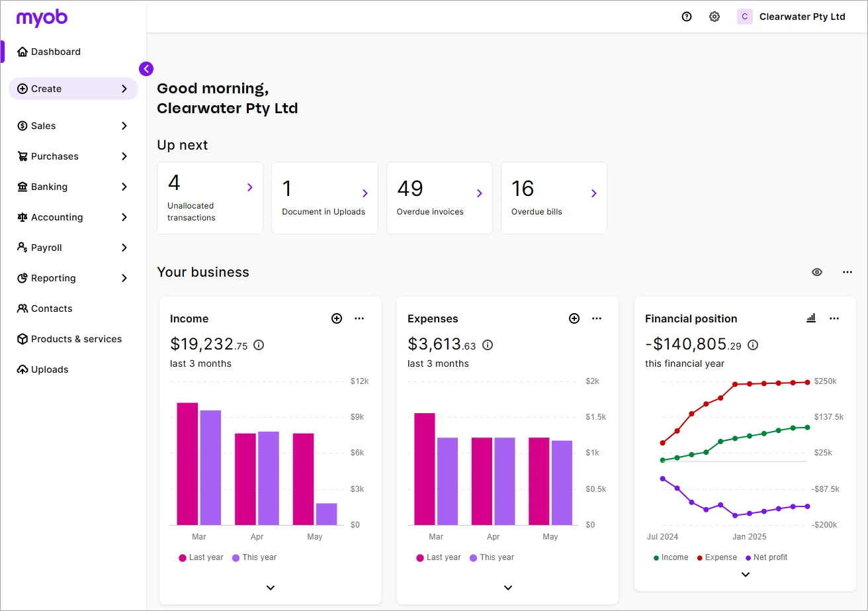868x611 pixels.
Task: Add income using the Income plus icon
Action: 337,318
